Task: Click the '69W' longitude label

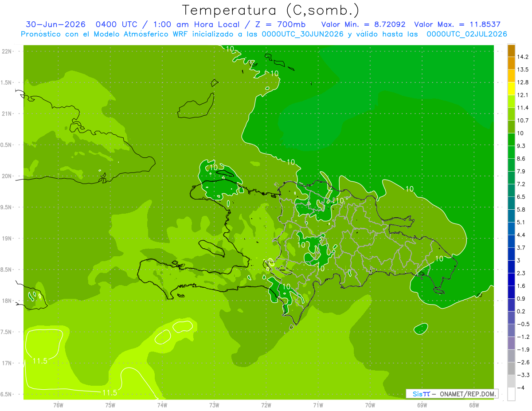Action: [x=422, y=405]
